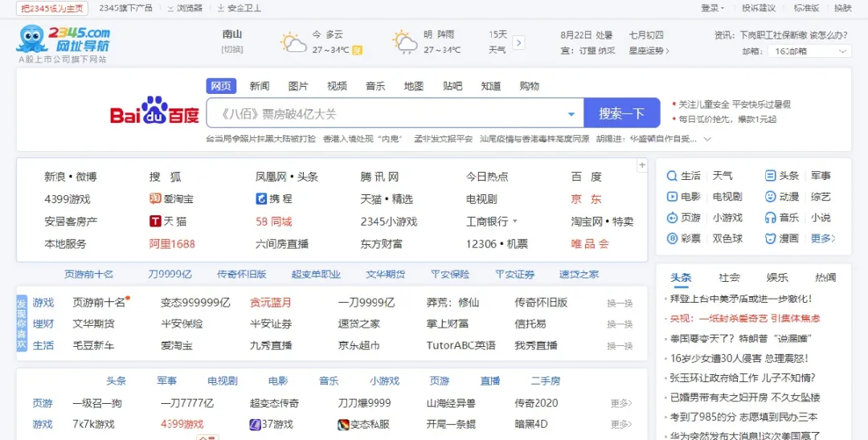This screenshot has height=440, width=868.
Task: Click the 天猫 red icon
Action: coord(155,221)
